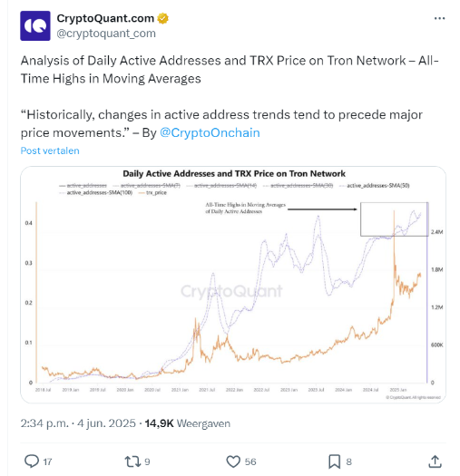Click the like count 56
Image resolution: width=460 pixels, height=476 pixels.
pos(250,461)
